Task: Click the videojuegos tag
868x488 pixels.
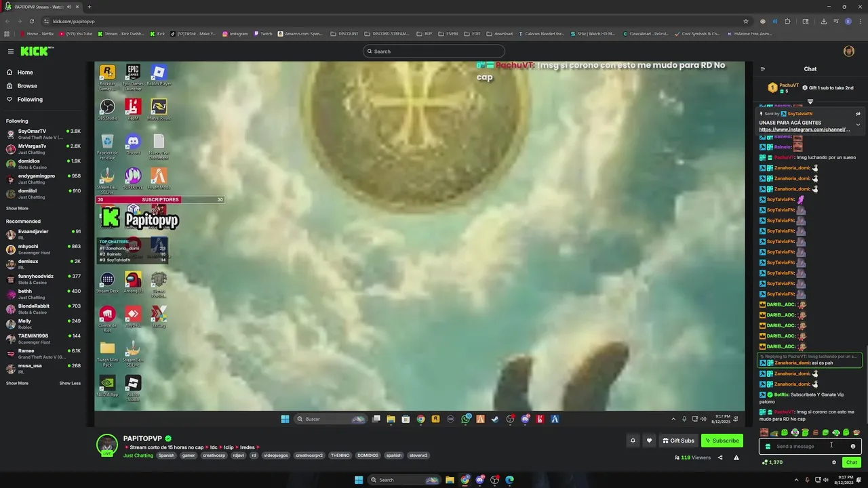Action: click(276, 455)
